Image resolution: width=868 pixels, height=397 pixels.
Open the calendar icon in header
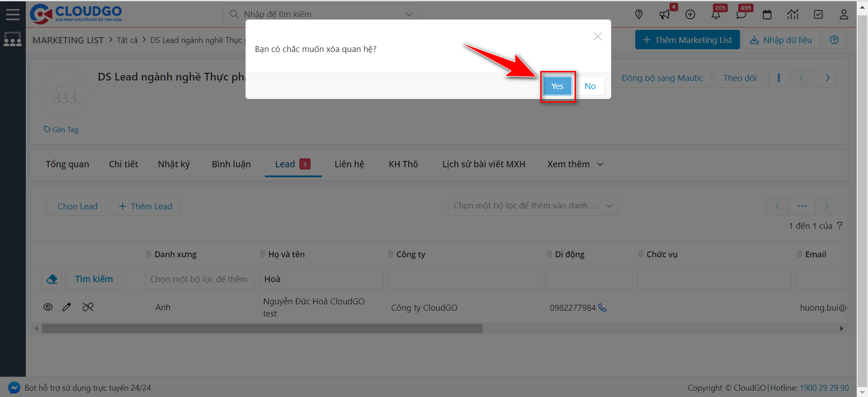point(767,14)
